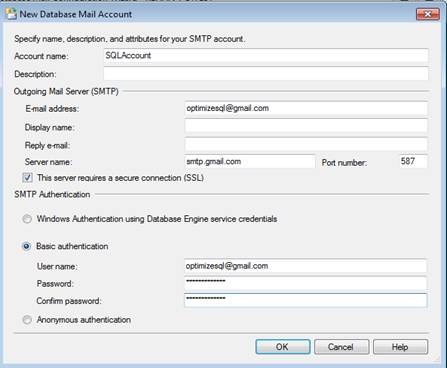This screenshot has width=447, height=368.
Task: Click the Confirm password field
Action: point(305,300)
